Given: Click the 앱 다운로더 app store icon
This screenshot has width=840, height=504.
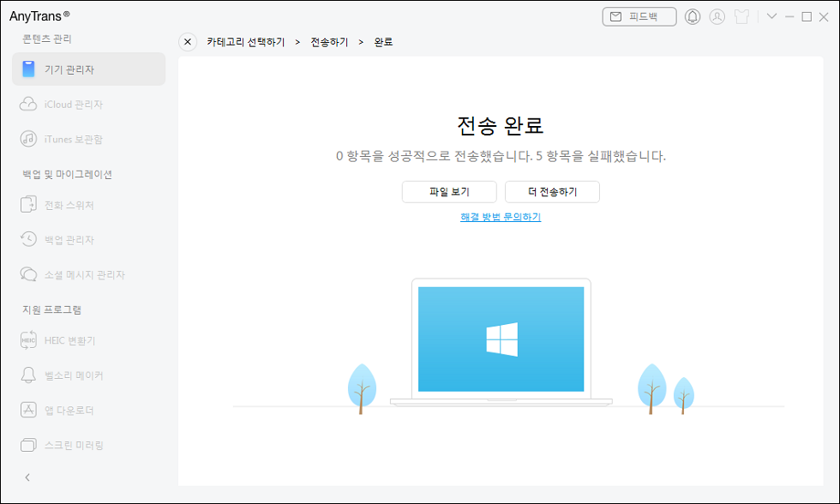Looking at the screenshot, I should point(28,410).
